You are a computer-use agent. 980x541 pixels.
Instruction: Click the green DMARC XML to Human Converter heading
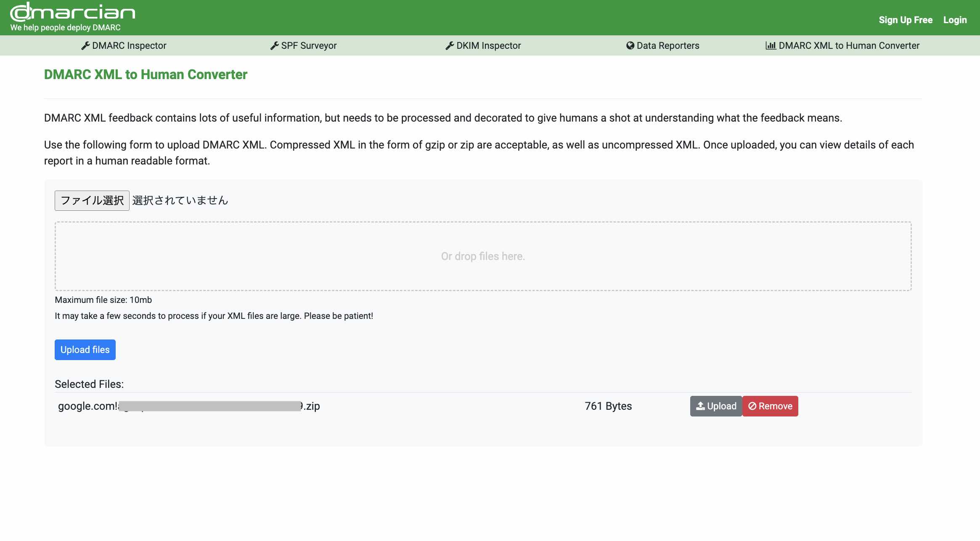click(146, 74)
